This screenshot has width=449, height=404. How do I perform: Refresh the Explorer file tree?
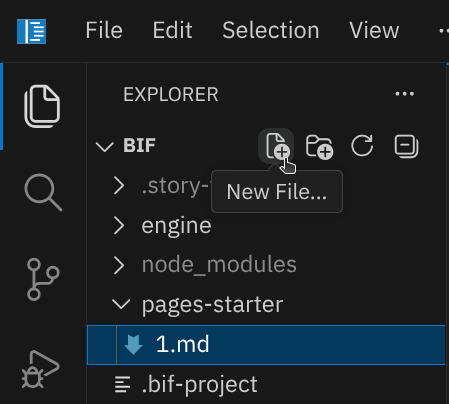click(362, 146)
